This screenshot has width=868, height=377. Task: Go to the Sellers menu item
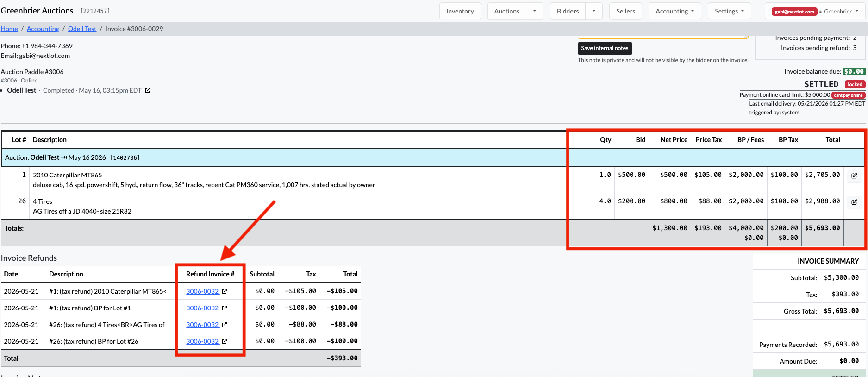pos(625,11)
